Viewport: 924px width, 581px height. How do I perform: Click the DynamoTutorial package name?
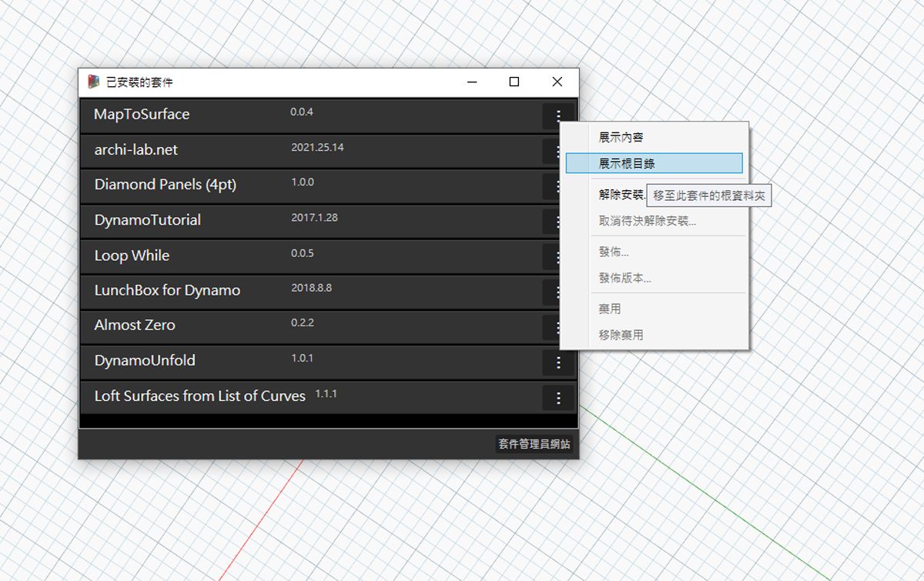pyautogui.click(x=148, y=220)
